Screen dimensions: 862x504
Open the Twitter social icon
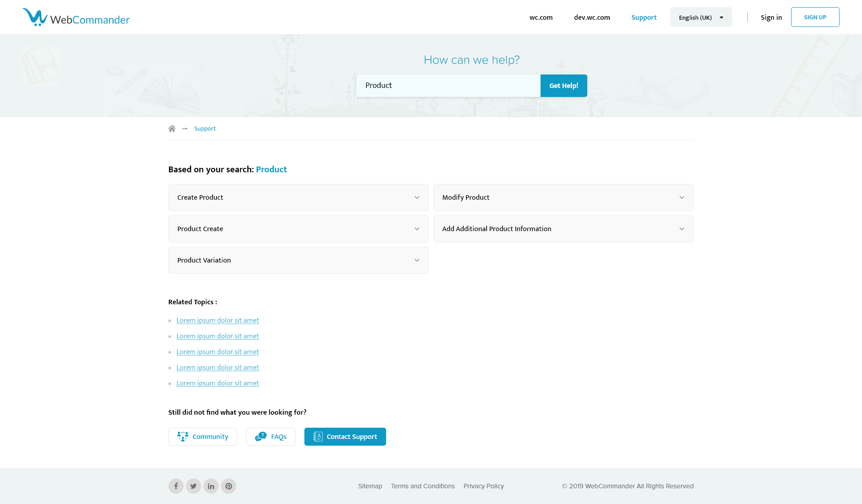(194, 486)
